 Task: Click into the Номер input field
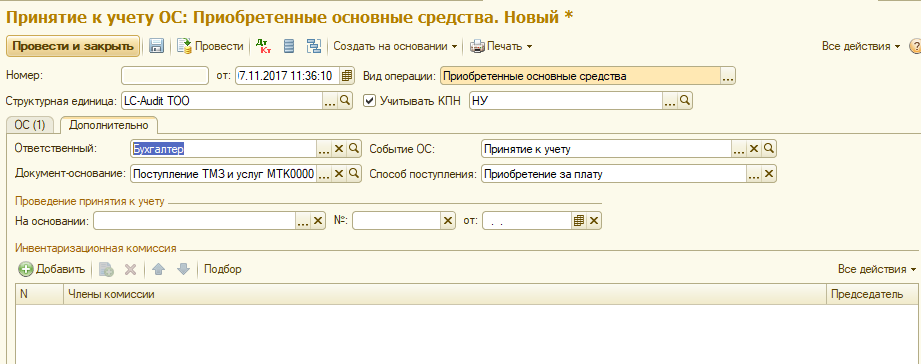point(165,76)
